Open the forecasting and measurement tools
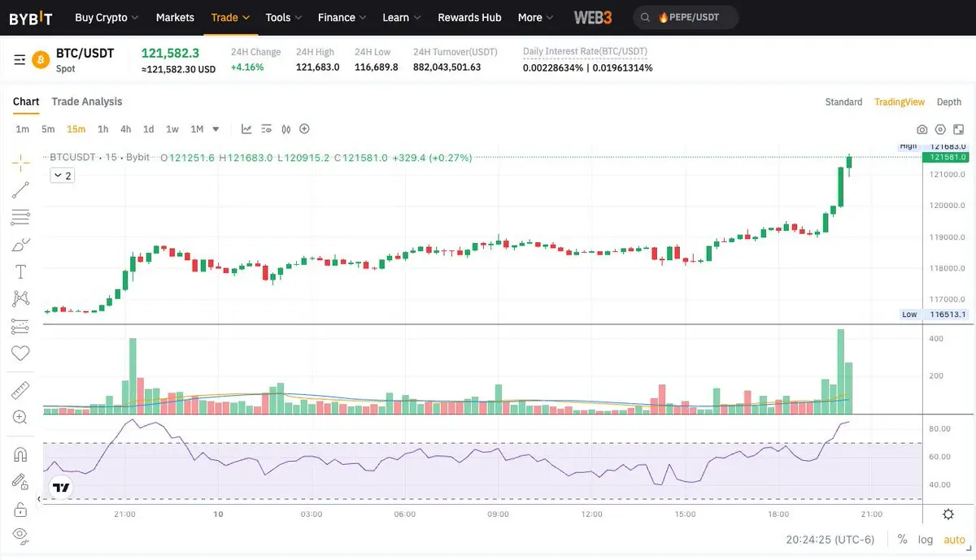This screenshot has width=976, height=560. [20, 326]
